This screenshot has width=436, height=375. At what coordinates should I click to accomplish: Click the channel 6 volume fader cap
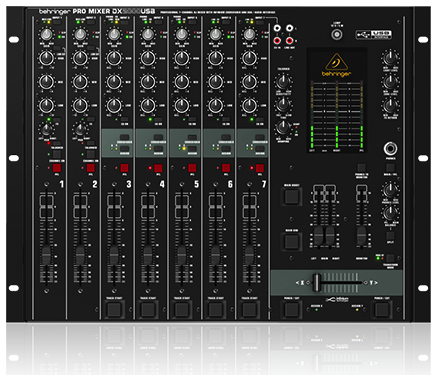pyautogui.click(x=215, y=255)
